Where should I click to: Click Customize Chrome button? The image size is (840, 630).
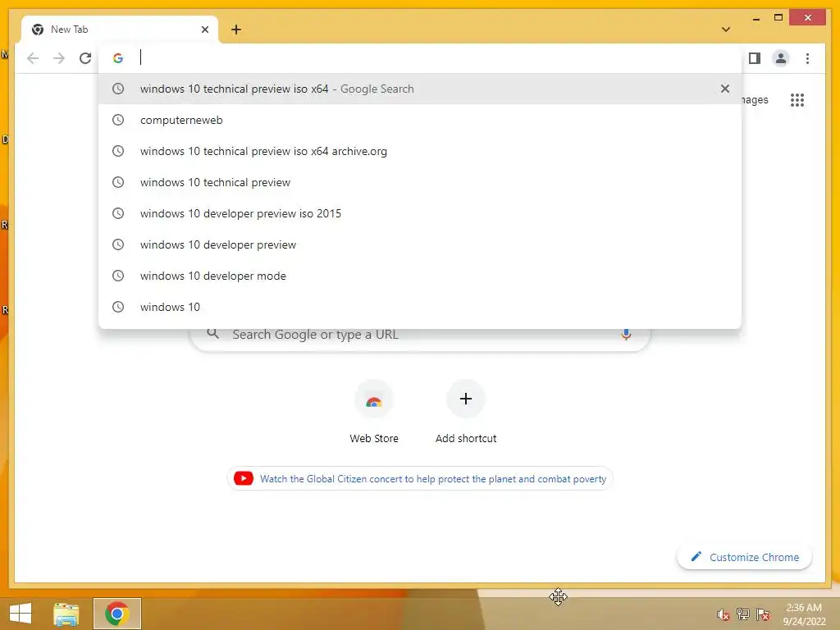(744, 557)
